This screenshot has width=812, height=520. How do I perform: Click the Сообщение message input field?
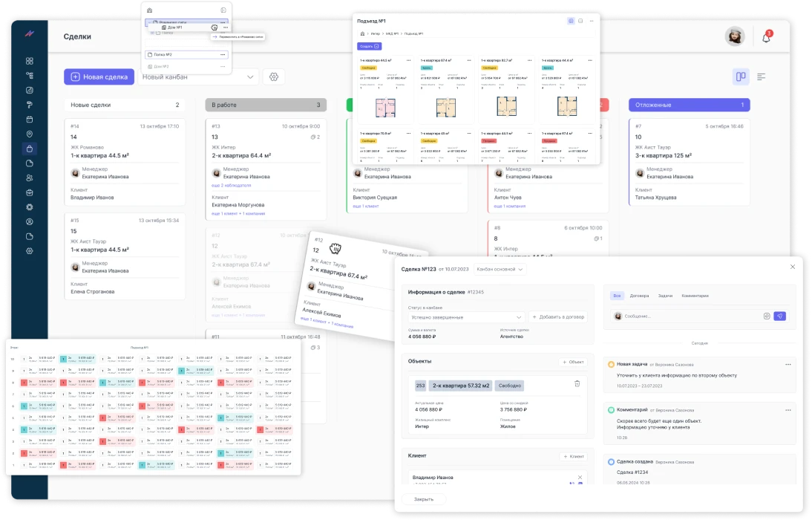690,316
